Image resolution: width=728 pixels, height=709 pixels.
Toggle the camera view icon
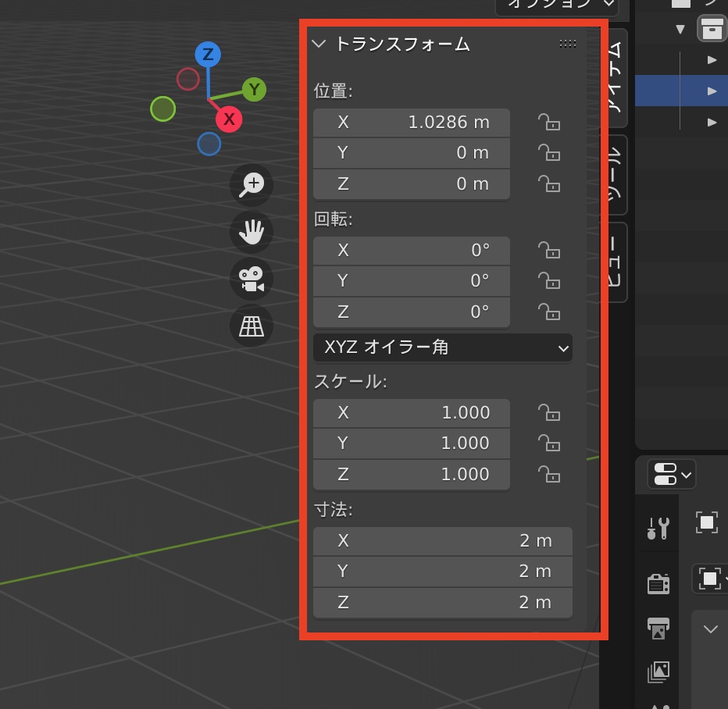[252, 279]
